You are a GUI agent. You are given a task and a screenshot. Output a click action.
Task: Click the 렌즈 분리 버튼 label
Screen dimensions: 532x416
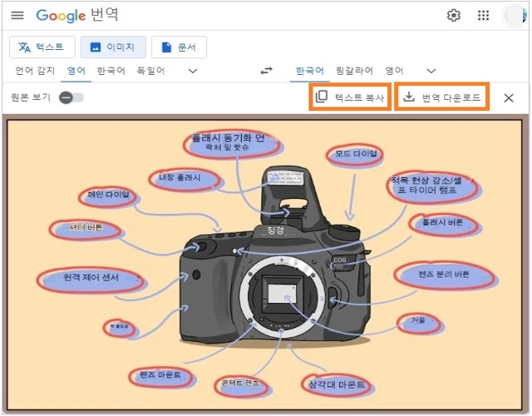[x=445, y=275]
